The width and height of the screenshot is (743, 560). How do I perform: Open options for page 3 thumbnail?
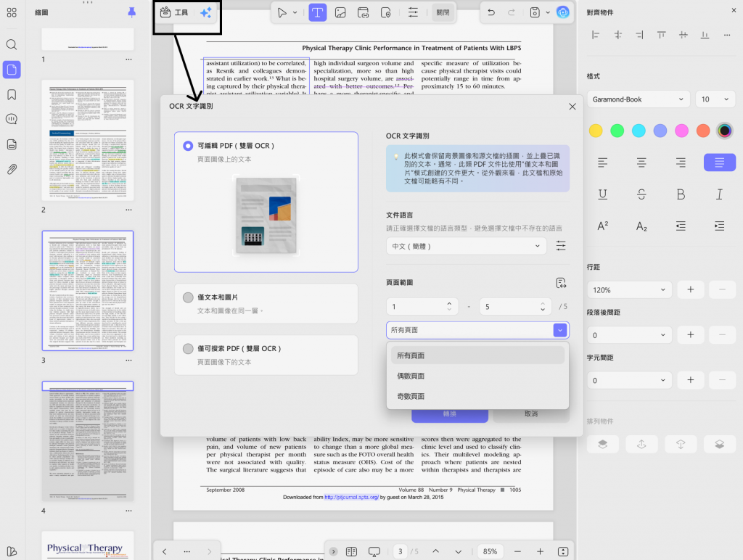pyautogui.click(x=129, y=360)
